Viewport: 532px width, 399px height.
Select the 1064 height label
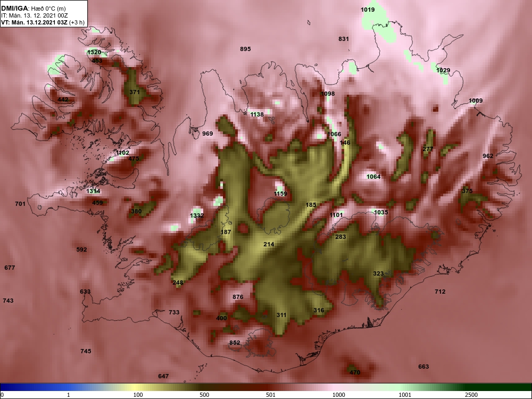coord(373,177)
